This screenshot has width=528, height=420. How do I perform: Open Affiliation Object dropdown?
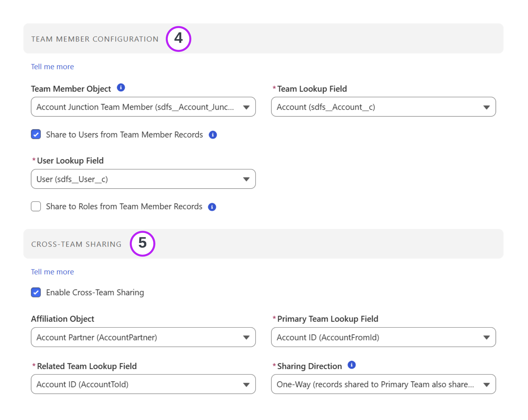(143, 337)
